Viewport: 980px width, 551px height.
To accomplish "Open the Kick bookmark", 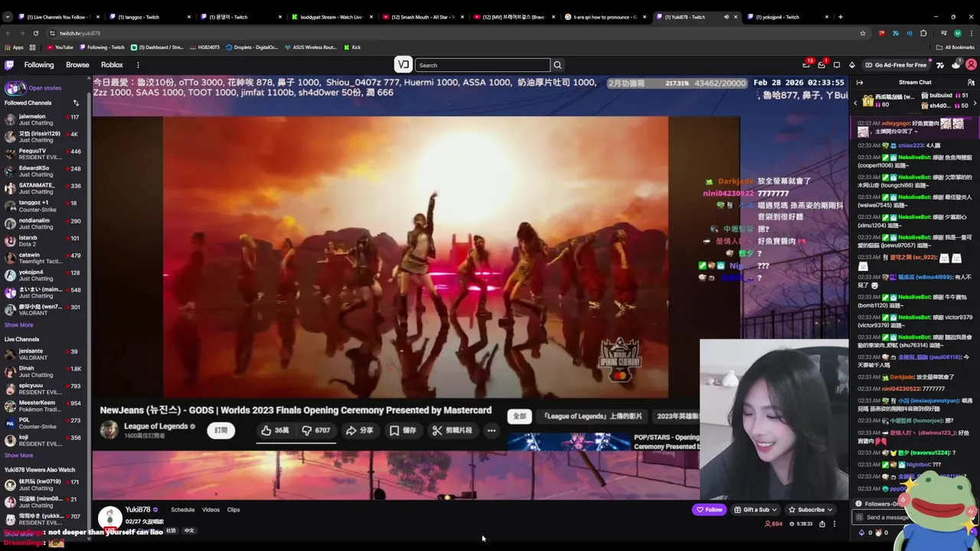I will coord(351,47).
